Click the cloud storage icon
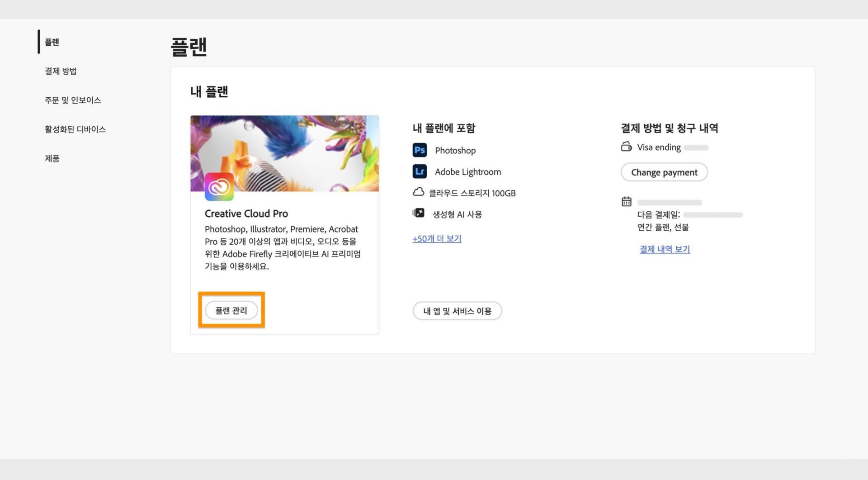This screenshot has height=480, width=868. tap(420, 192)
